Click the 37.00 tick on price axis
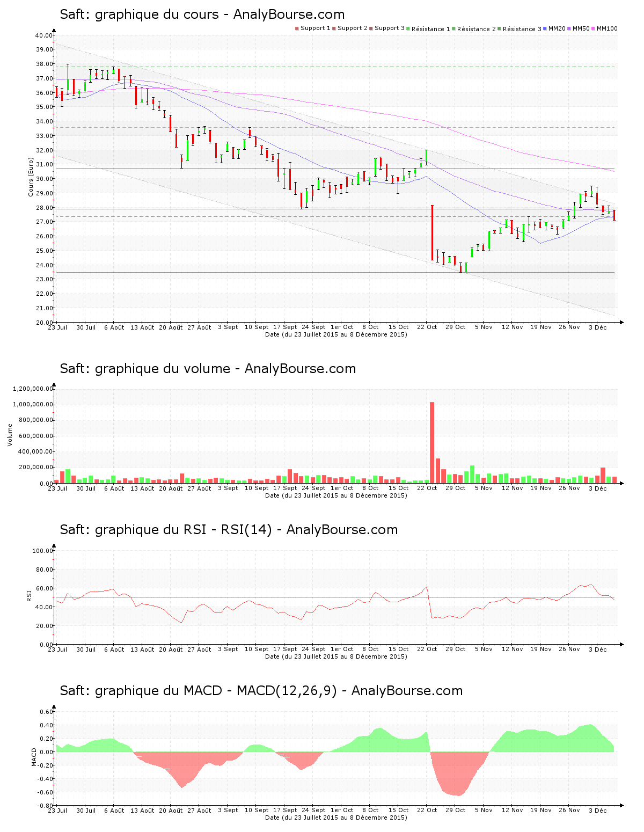This screenshot has height=832, width=644. point(45,78)
